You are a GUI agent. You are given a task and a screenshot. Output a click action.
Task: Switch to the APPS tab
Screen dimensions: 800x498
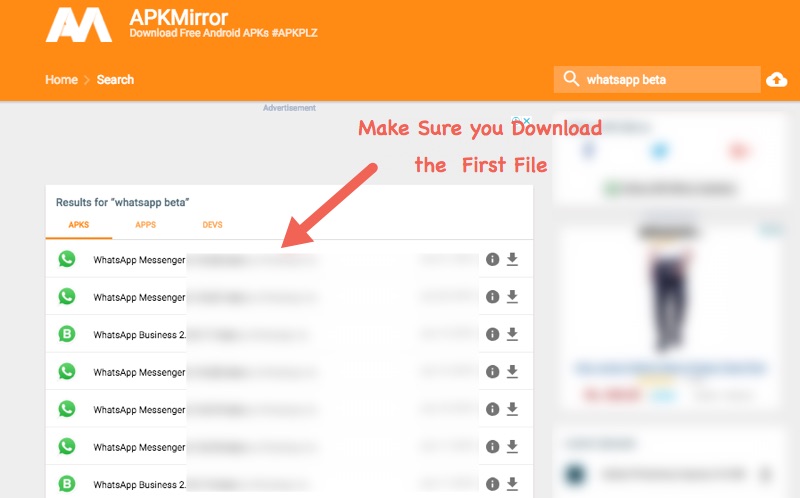click(x=145, y=225)
